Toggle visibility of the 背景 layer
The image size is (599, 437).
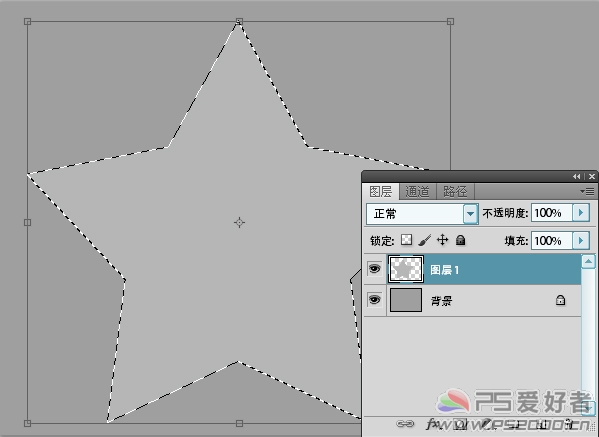click(374, 300)
